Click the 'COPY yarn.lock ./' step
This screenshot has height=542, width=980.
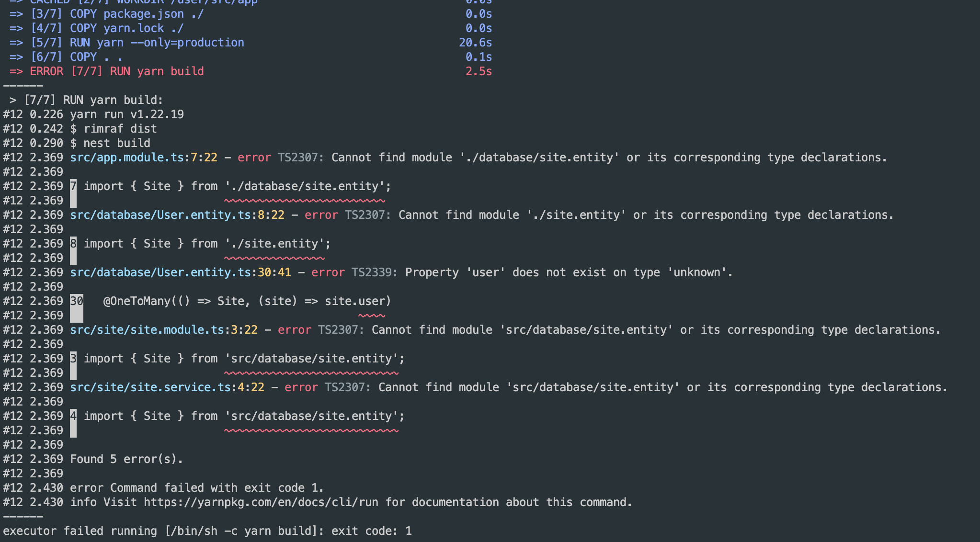click(x=126, y=28)
